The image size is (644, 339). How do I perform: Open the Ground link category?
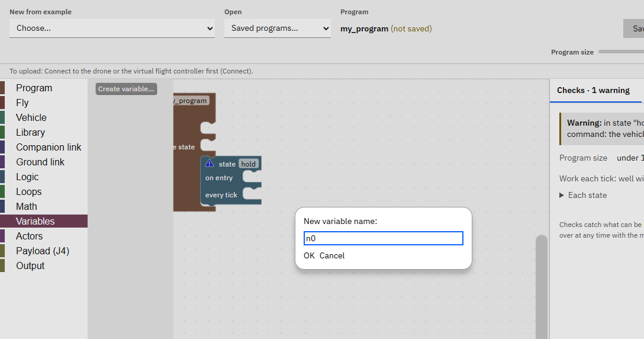(44, 162)
